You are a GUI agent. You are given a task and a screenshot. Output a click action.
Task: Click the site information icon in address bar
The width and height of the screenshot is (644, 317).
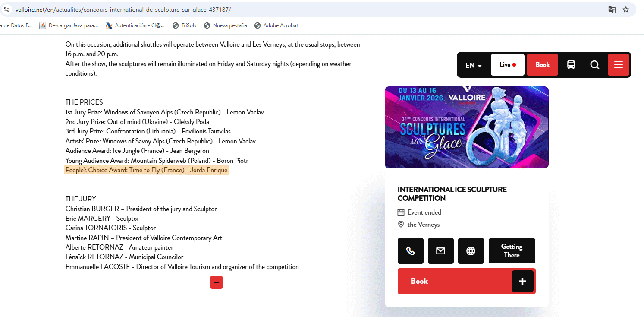6,10
